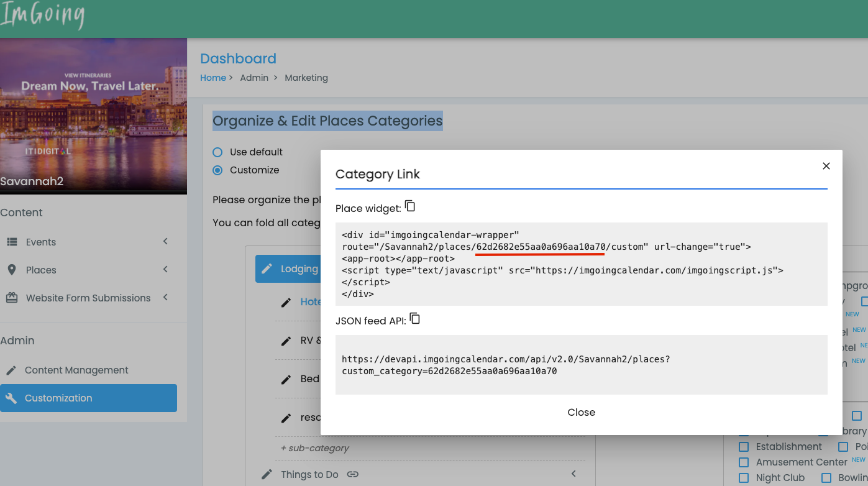Expand the Events submenu chevron
Screen dimensions: 868x486
[x=165, y=241]
